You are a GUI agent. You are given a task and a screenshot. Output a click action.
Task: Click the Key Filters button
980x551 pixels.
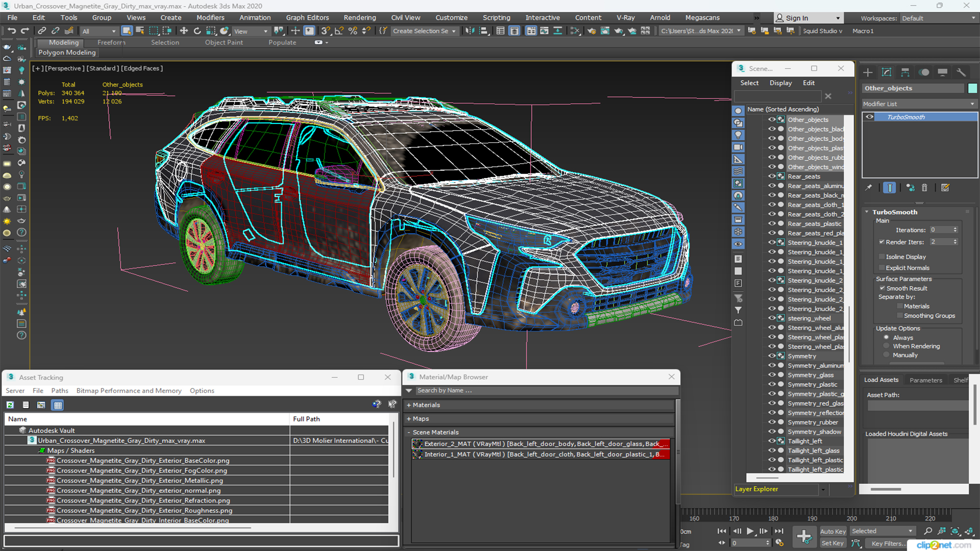click(x=887, y=543)
